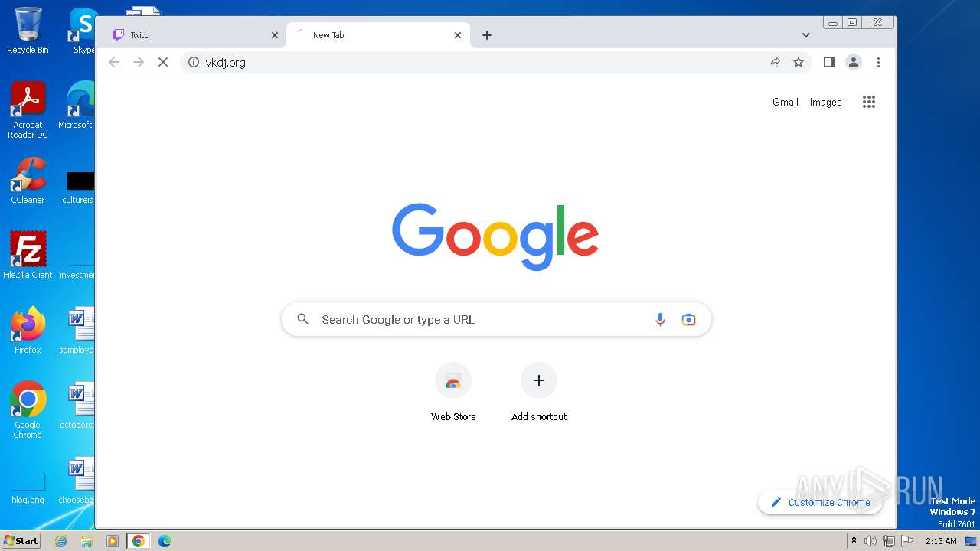Open the Chrome profile menu
Viewport: 980px width, 551px height.
(x=854, y=62)
